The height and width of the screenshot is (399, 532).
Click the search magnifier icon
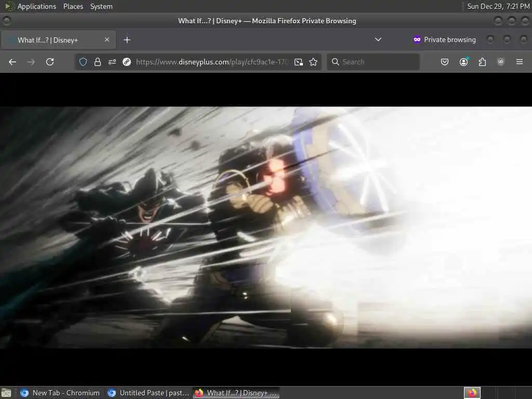[x=335, y=62]
